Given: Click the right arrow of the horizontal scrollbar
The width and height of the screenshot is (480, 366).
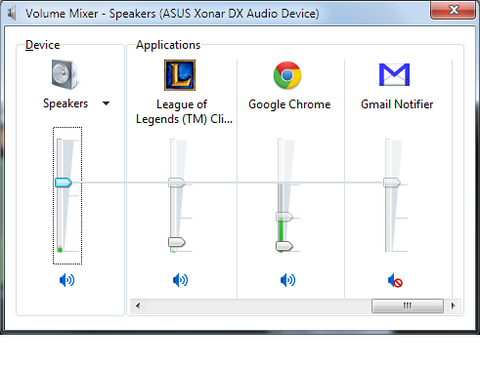Looking at the screenshot, I should 453,306.
